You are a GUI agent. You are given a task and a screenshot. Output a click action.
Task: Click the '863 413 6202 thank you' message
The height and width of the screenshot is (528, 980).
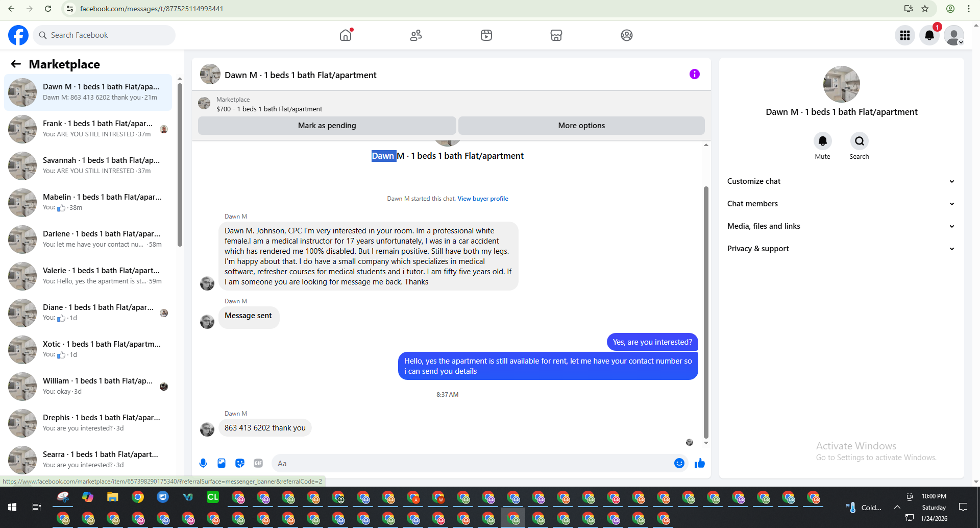point(265,428)
